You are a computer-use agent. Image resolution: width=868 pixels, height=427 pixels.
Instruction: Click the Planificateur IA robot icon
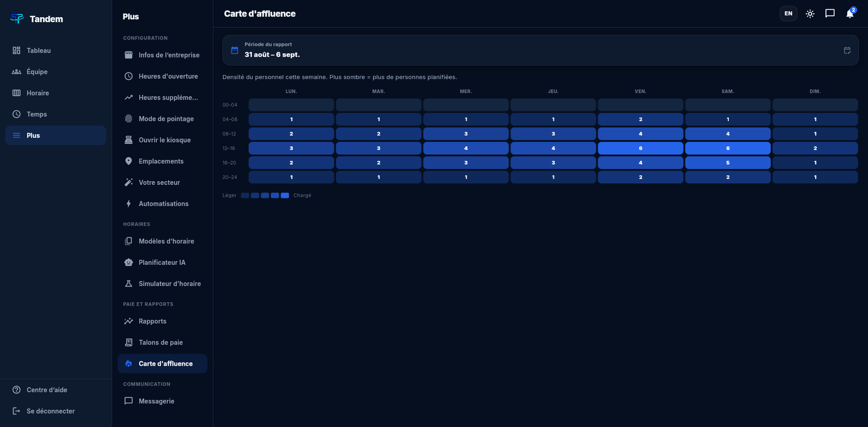coord(129,263)
